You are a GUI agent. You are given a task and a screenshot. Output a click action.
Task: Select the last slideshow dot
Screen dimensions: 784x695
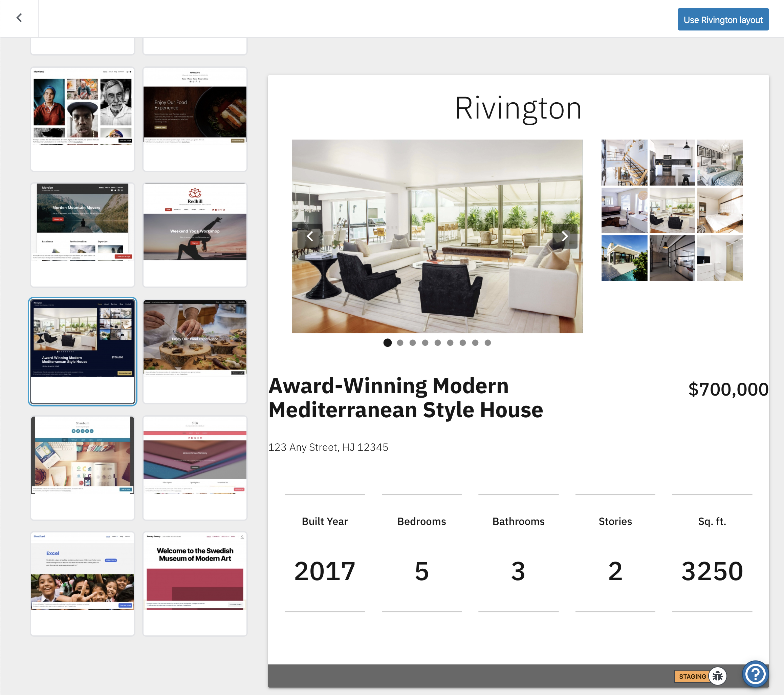[487, 343]
